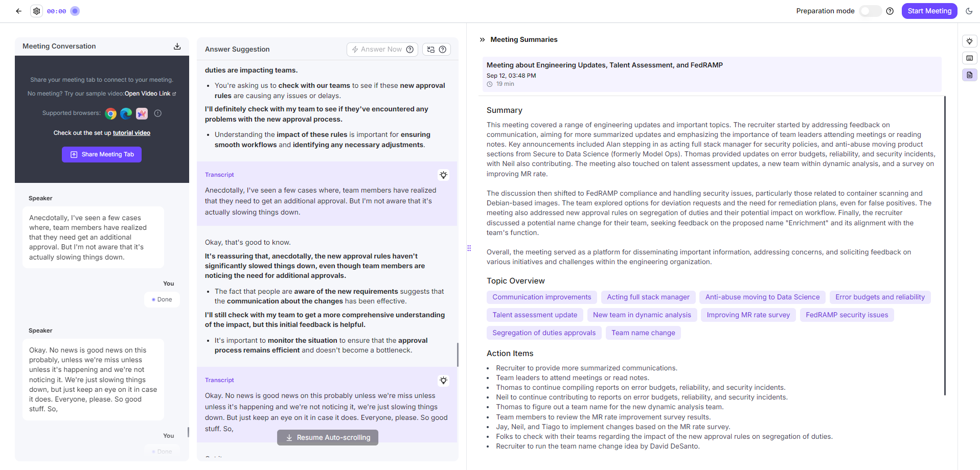This screenshot has width=980, height=470.
Task: Click the purple recording indicator by the timer
Action: point(75,11)
